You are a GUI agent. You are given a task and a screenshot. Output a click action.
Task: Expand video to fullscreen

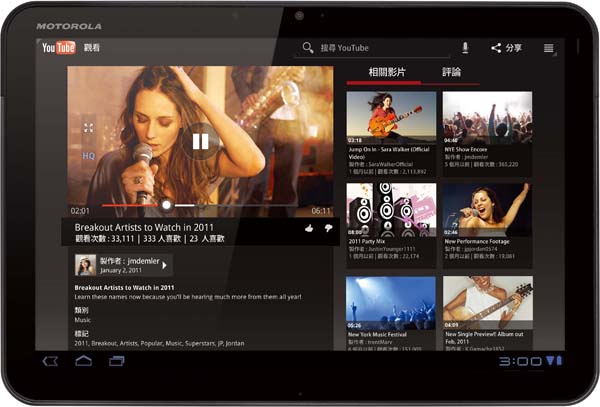click(x=88, y=128)
